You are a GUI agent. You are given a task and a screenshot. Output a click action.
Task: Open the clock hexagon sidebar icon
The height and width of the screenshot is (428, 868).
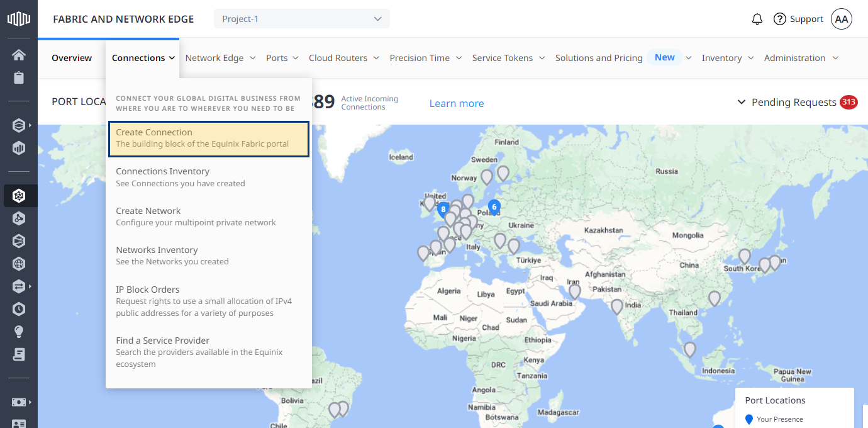point(19,309)
